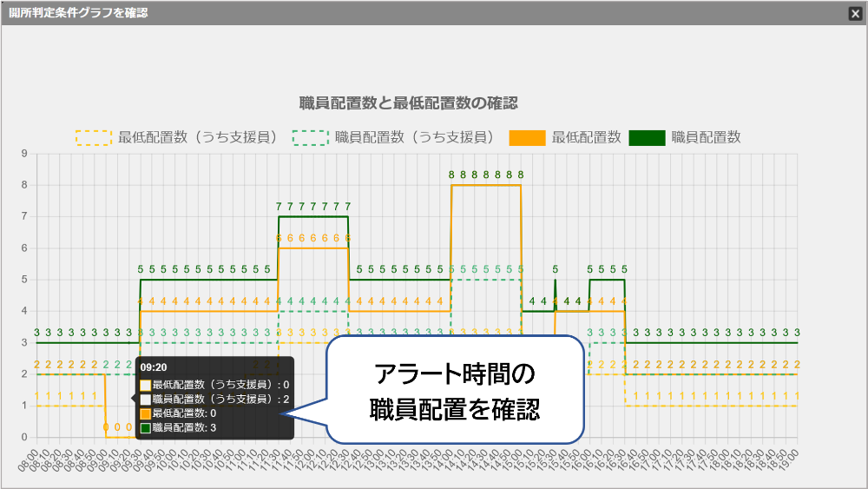The height and width of the screenshot is (489, 868).
Task: Click tooltip row 職員配置数（うち支援員）: 2
Action: coord(214,400)
